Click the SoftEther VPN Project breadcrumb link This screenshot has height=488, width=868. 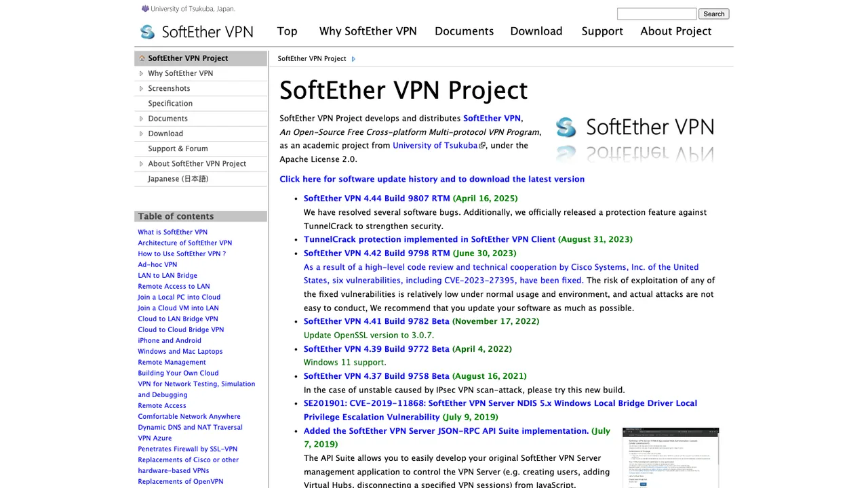tap(312, 59)
